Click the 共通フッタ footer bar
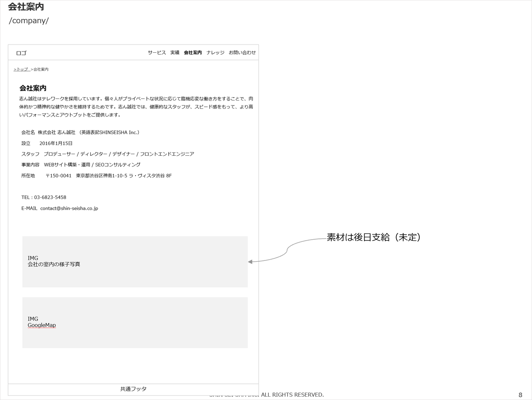532x400 pixels. pyautogui.click(x=133, y=389)
